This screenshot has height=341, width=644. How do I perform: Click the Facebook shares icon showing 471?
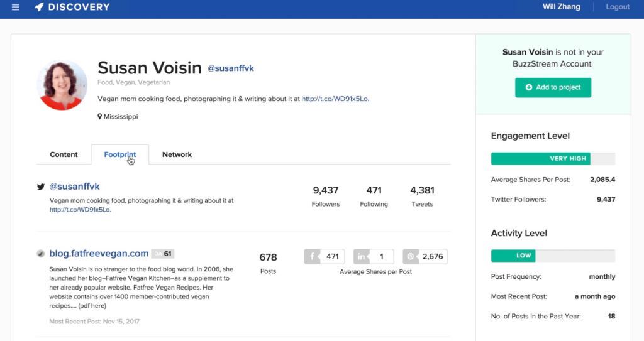(x=312, y=256)
